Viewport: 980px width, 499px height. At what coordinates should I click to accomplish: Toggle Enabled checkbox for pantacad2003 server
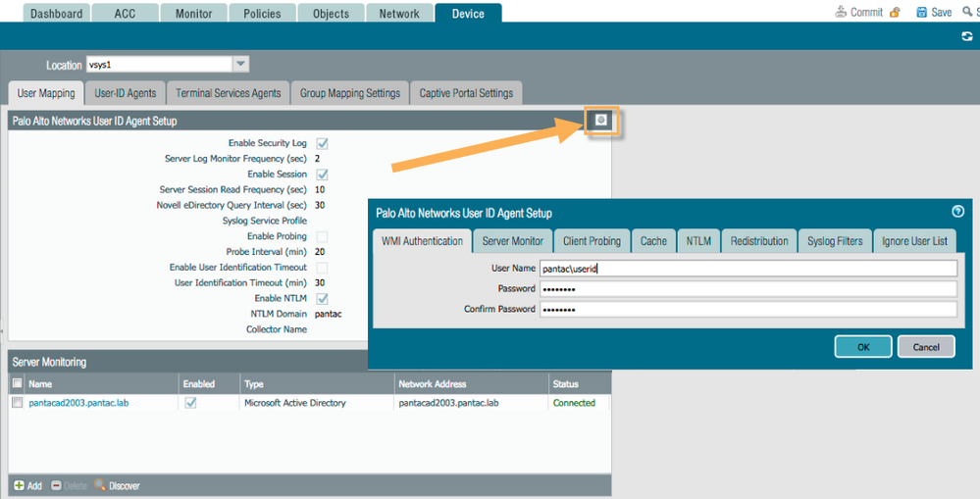pyautogui.click(x=190, y=403)
